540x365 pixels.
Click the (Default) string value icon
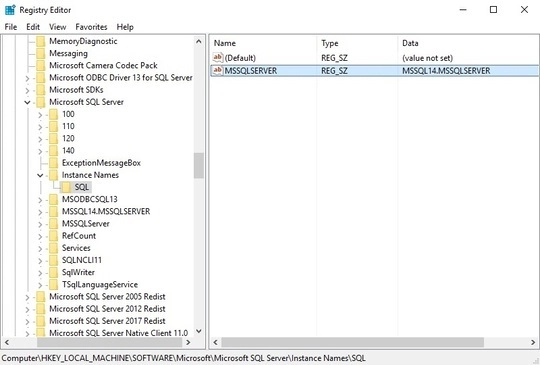[218, 58]
